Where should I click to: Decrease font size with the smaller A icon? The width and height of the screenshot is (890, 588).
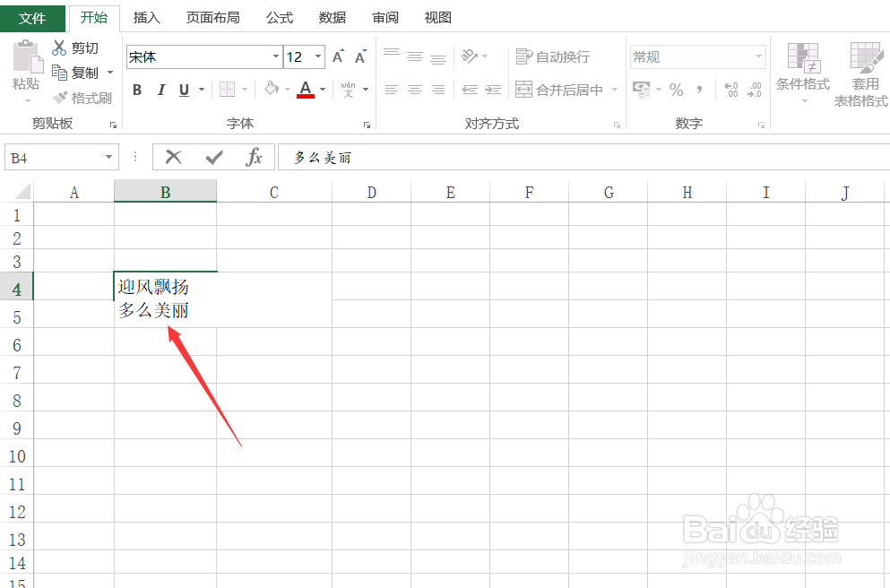[360, 56]
